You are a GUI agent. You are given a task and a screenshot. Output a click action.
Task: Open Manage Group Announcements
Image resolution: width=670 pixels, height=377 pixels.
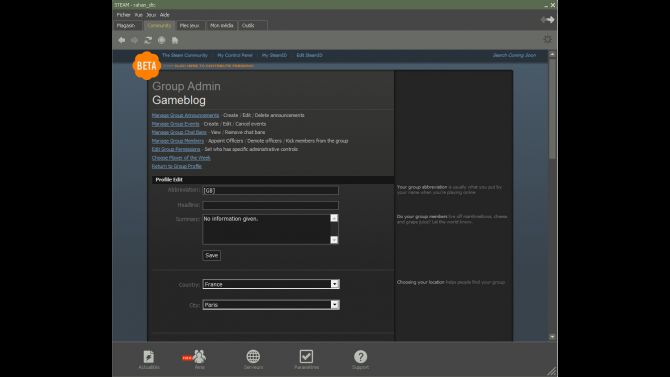tap(185, 115)
